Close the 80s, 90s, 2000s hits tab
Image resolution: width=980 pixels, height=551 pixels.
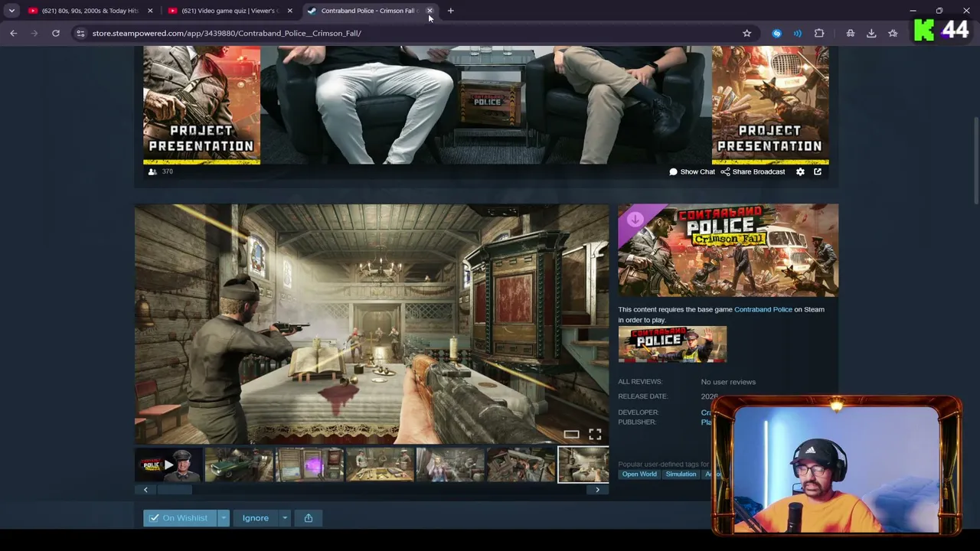[150, 11]
